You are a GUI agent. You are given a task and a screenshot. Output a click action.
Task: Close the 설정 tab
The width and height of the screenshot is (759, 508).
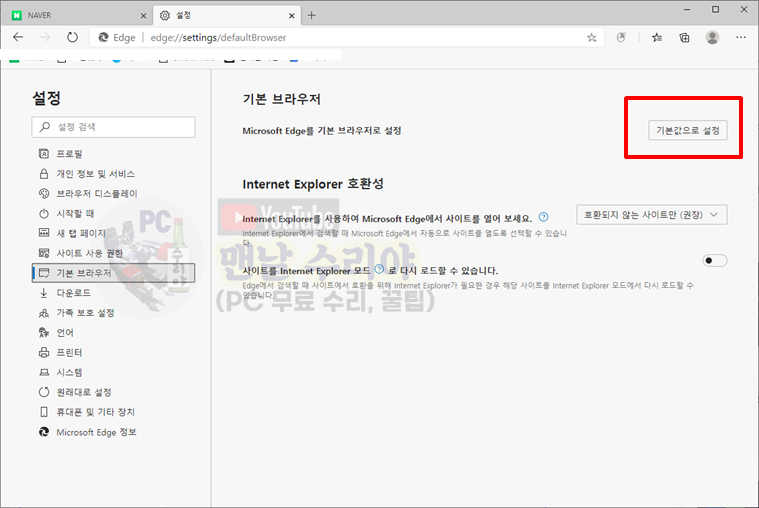click(291, 15)
